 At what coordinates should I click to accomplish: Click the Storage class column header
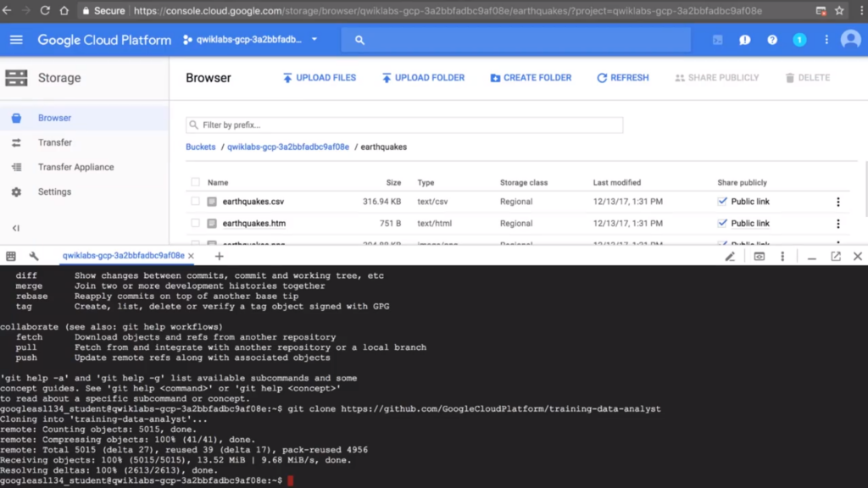coord(524,183)
